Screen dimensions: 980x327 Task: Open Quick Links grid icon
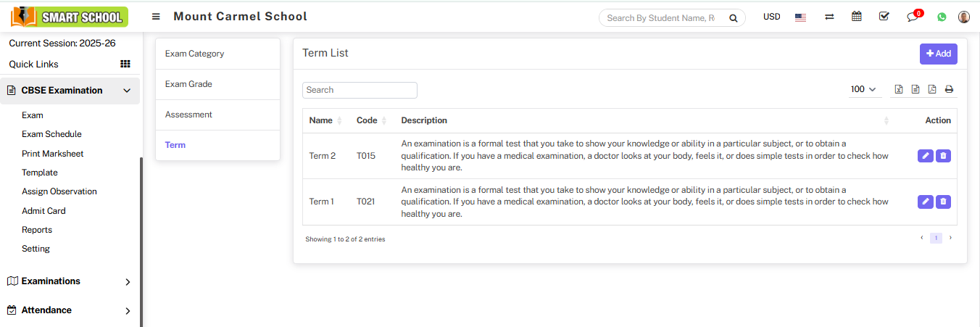(125, 65)
